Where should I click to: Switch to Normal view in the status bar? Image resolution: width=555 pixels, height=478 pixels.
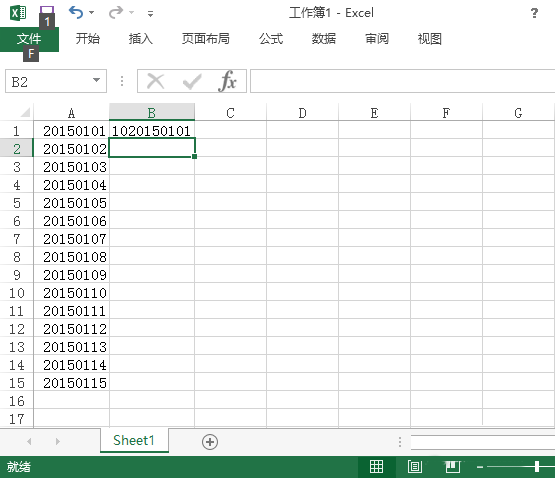click(376, 467)
